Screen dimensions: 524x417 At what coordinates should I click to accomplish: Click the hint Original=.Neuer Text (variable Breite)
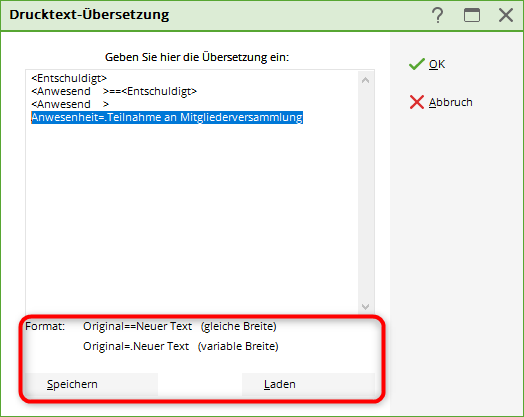181,346
